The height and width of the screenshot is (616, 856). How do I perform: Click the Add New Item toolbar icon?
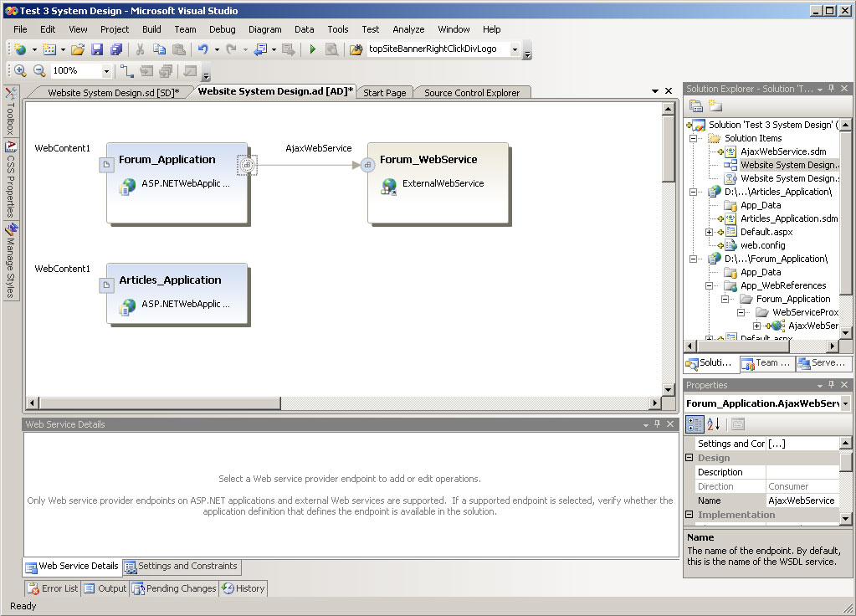click(x=49, y=49)
